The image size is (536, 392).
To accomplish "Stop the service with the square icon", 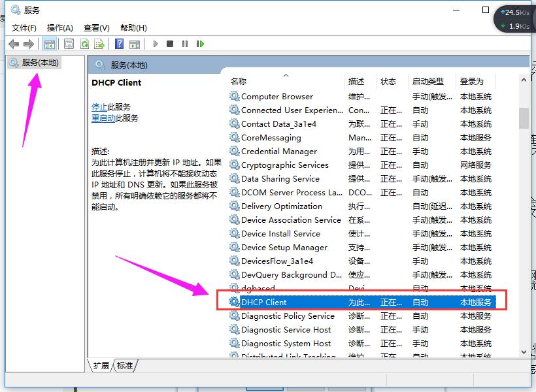I will [x=171, y=44].
